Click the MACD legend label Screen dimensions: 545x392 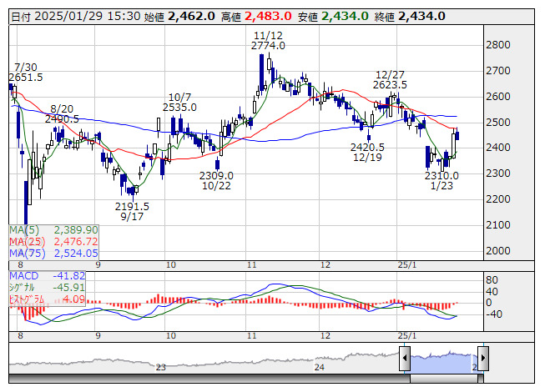pos(23,275)
